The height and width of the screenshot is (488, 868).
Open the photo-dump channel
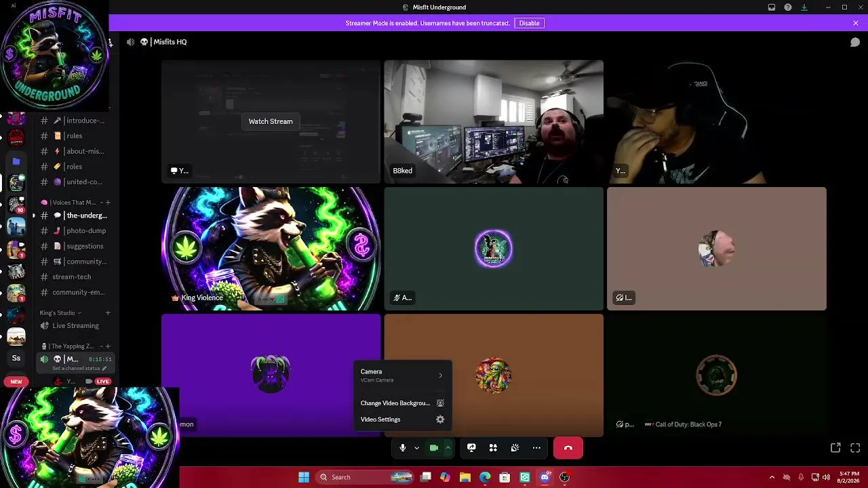point(75,230)
